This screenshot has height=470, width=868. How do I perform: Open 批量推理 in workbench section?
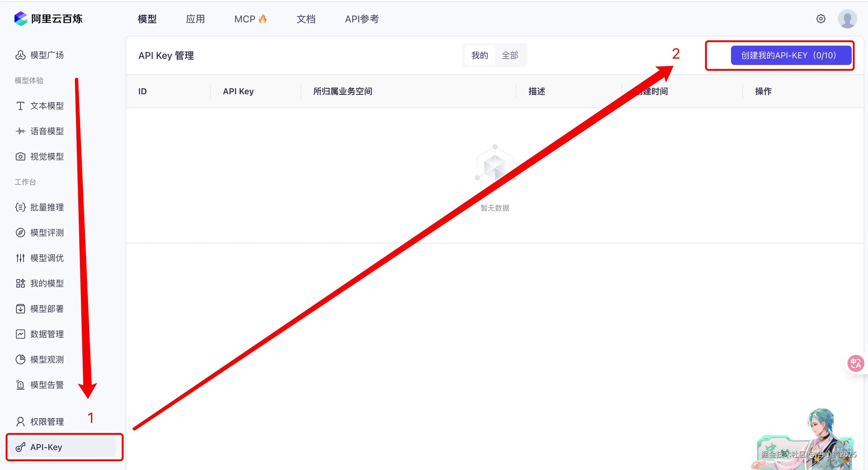tap(46, 207)
